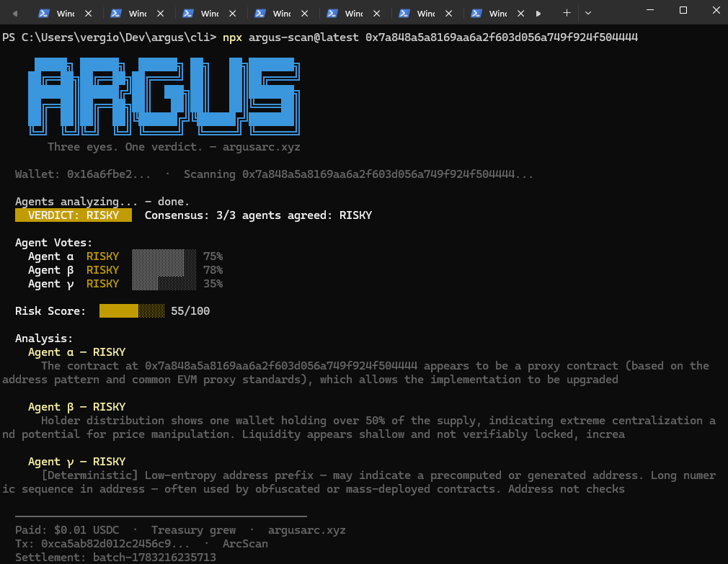
Task: Click the 'Agent α — RISKY' analysis heading
Action: point(76,352)
